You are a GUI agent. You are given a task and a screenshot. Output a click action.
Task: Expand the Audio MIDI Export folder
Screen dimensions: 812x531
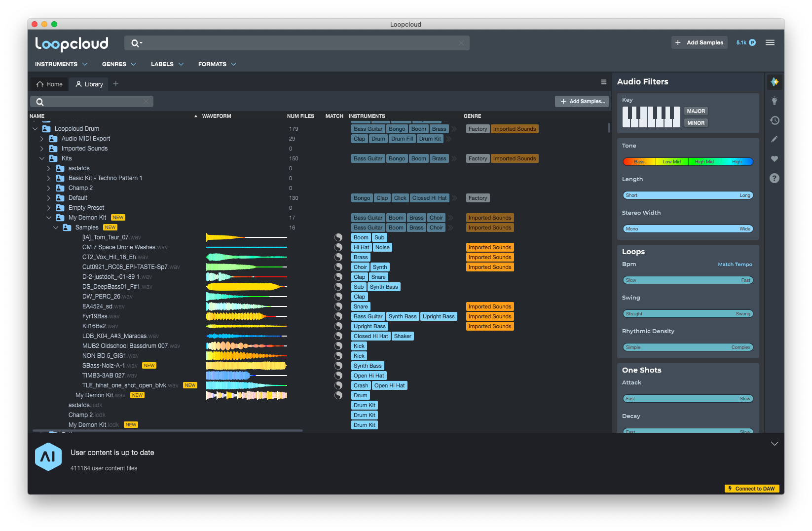(42, 139)
